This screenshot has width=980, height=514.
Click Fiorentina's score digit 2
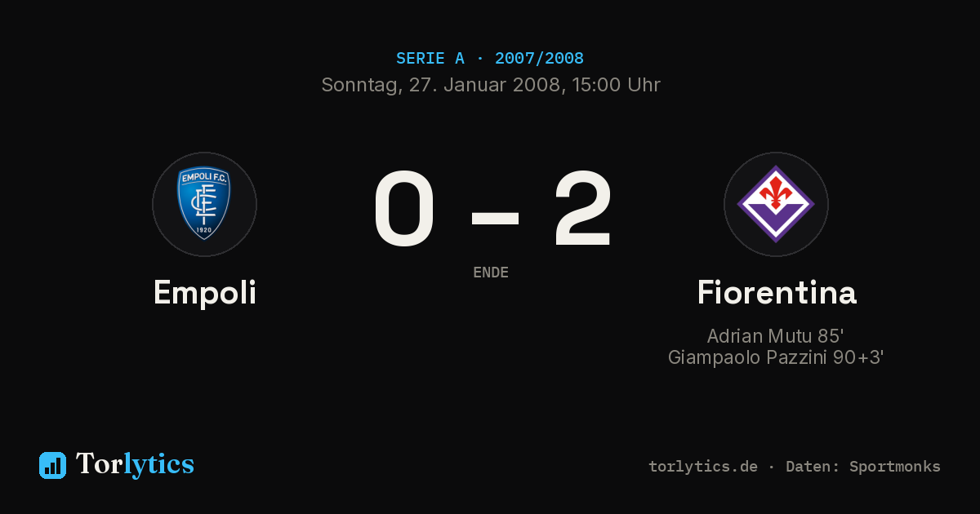tap(582, 209)
